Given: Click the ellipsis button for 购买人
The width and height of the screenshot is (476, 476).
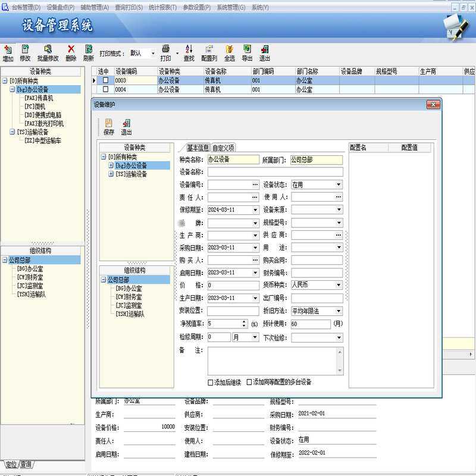Looking at the screenshot, I should [255, 260].
